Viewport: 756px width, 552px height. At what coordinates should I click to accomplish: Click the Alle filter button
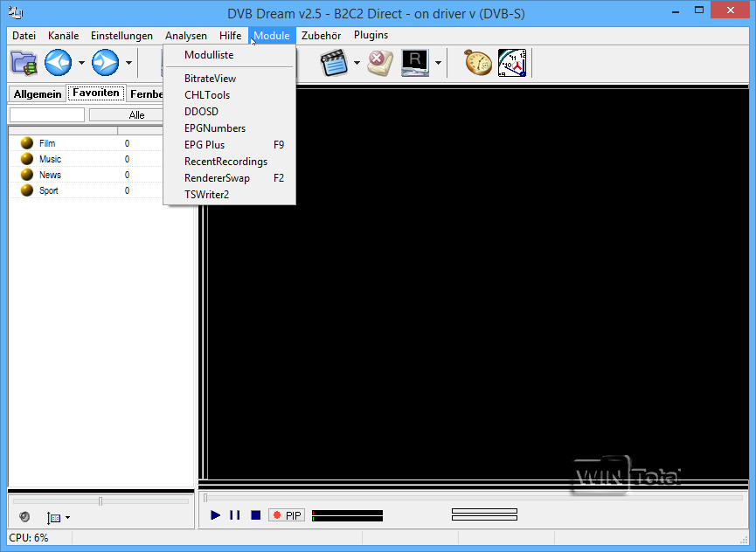(127, 115)
